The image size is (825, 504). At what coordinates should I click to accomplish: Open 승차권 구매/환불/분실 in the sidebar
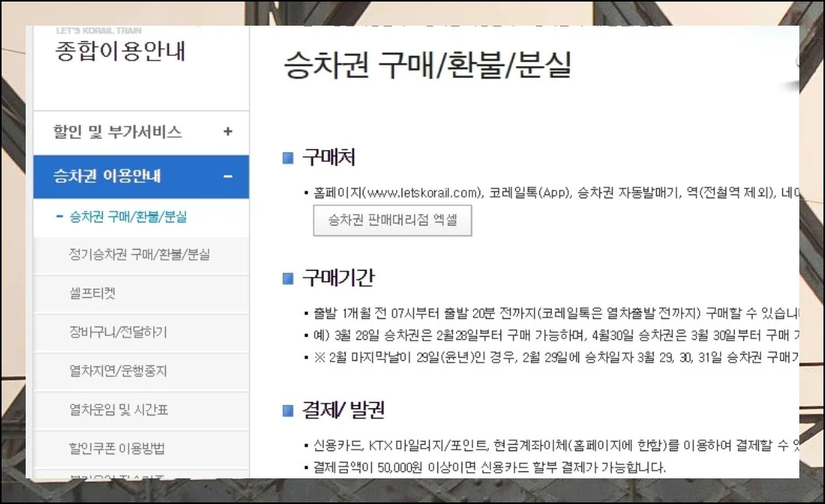click(128, 217)
